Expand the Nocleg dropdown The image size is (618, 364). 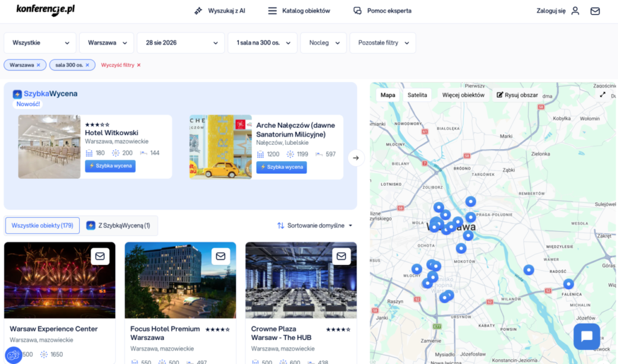point(323,43)
